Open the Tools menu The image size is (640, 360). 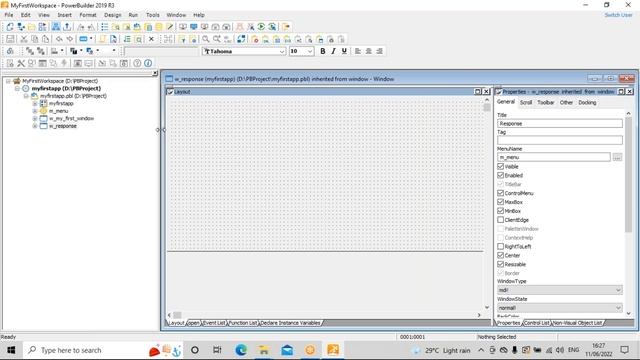click(x=153, y=15)
